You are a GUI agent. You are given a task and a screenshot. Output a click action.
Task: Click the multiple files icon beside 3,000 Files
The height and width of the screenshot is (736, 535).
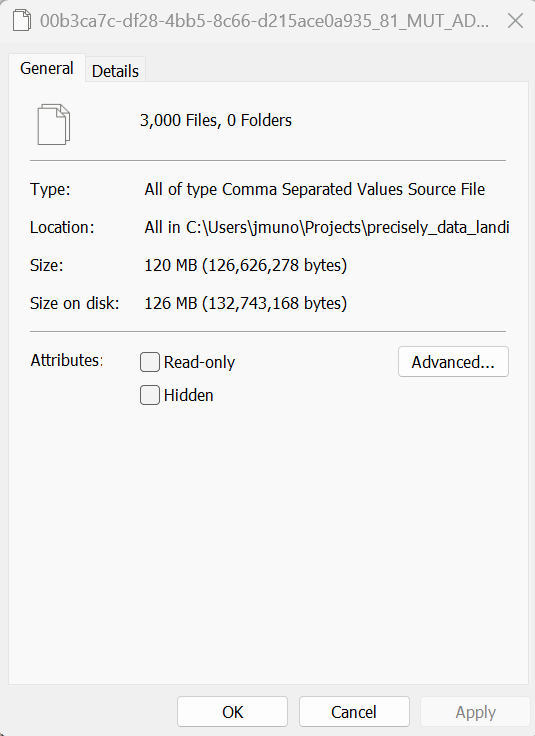coord(54,124)
